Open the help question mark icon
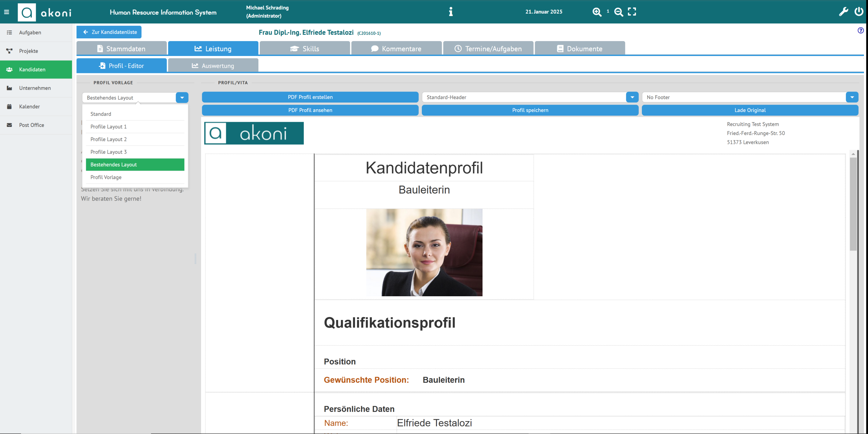The image size is (868, 434). pyautogui.click(x=861, y=31)
